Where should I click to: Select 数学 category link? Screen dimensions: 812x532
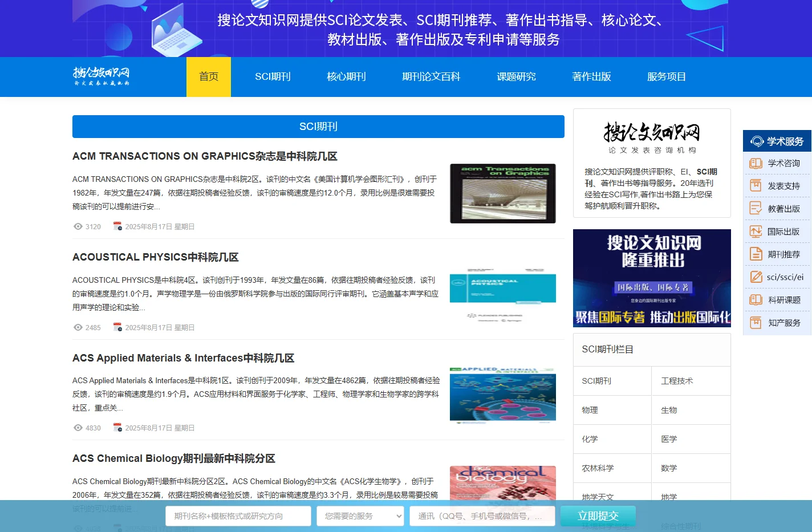tap(669, 468)
